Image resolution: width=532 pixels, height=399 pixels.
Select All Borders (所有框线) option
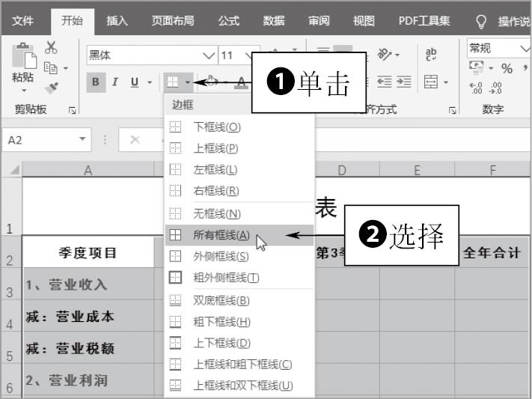tap(221, 235)
